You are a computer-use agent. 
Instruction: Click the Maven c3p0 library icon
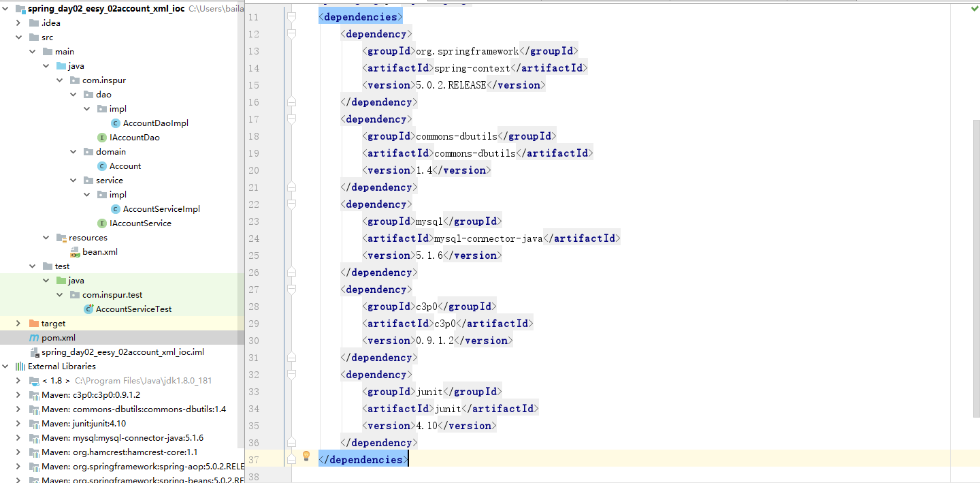(x=34, y=395)
